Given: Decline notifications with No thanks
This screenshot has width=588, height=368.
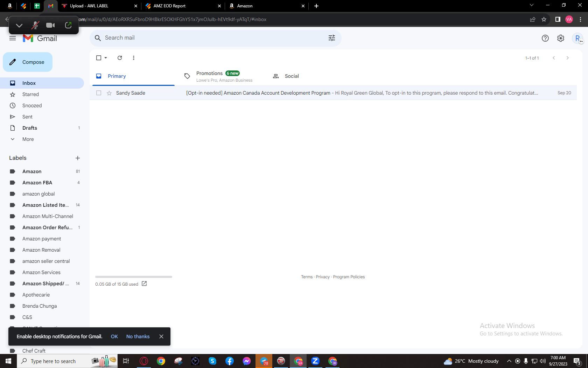Looking at the screenshot, I should 138,336.
